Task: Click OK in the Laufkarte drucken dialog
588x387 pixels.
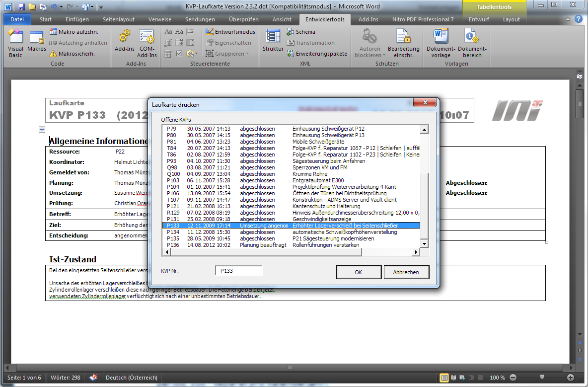Action: pyautogui.click(x=358, y=272)
